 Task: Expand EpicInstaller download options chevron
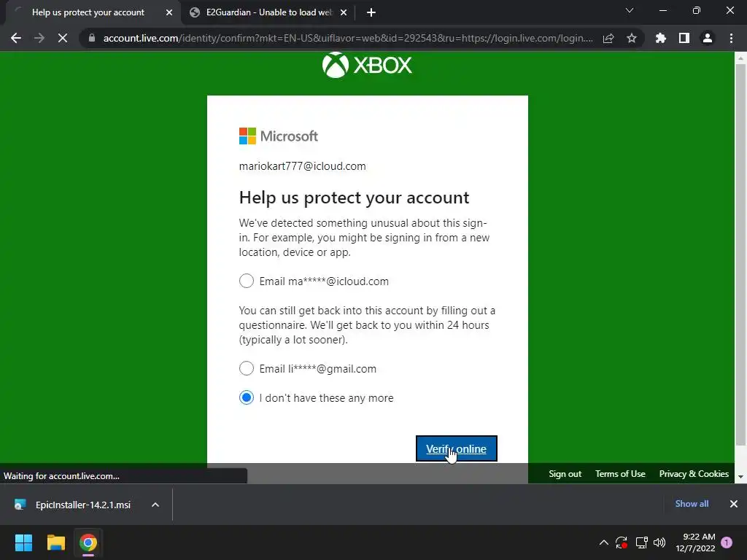pos(155,505)
